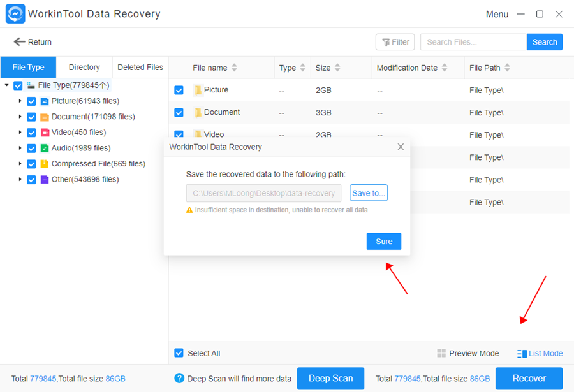Select the Document folder row name
Viewport: 574px width, 392px height.
pos(222,112)
